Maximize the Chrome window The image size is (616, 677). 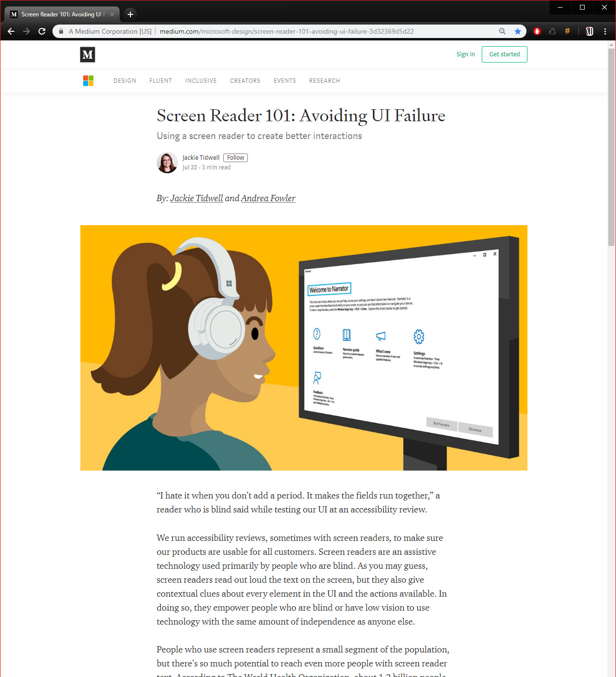(x=582, y=7)
